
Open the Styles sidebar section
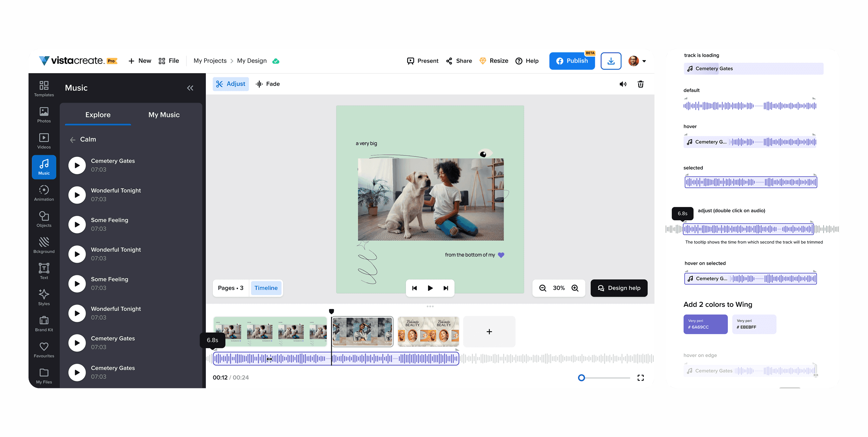pyautogui.click(x=44, y=297)
